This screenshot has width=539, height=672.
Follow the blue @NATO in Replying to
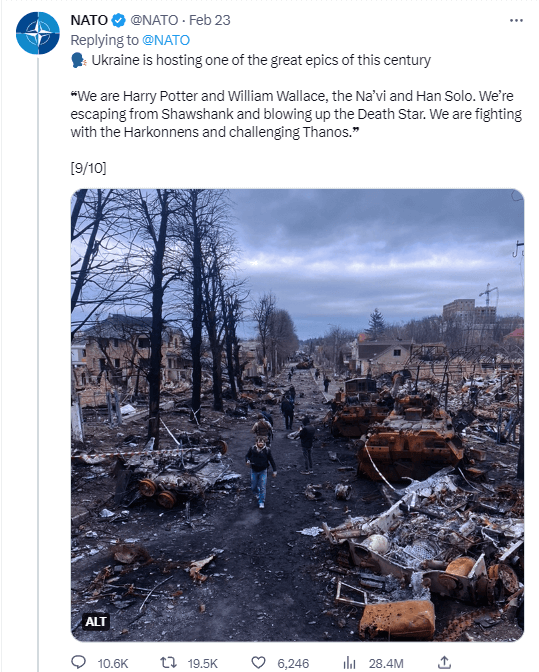pos(165,40)
